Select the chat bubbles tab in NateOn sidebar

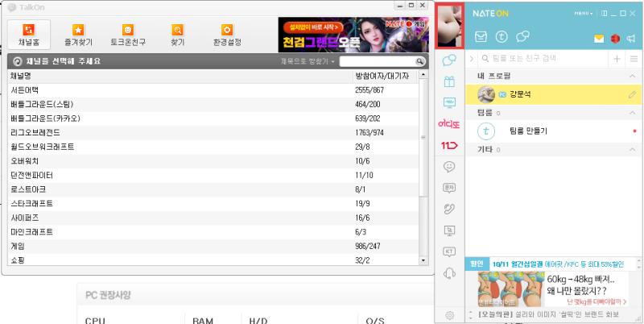449,61
